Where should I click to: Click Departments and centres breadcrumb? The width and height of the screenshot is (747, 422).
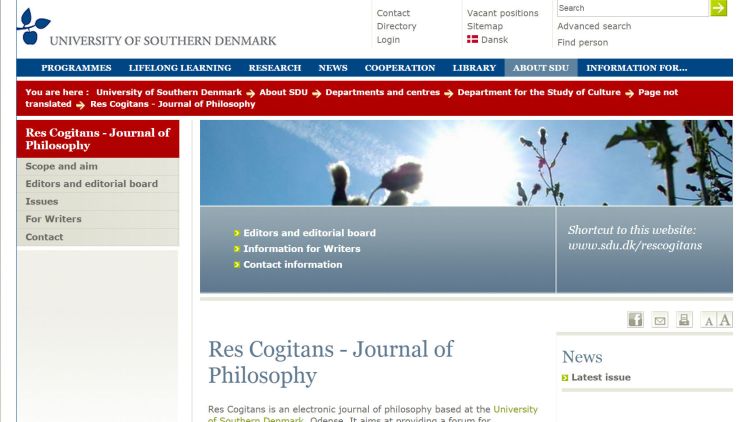383,92
